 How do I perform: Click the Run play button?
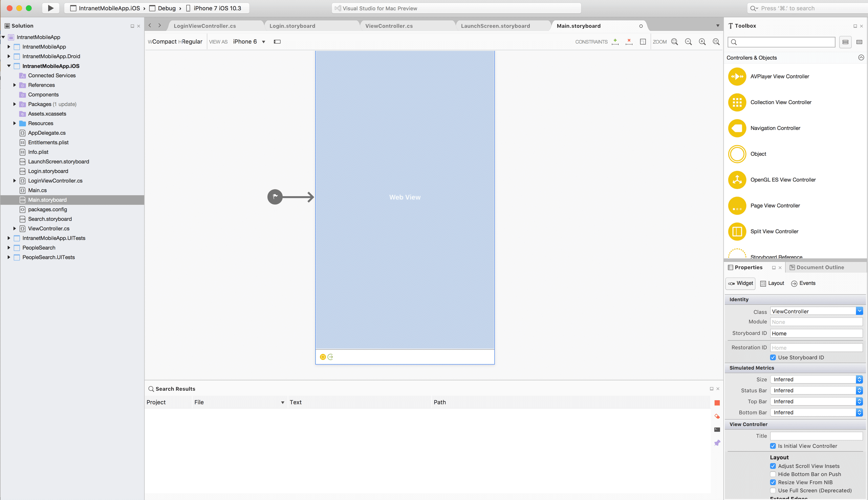(x=51, y=8)
